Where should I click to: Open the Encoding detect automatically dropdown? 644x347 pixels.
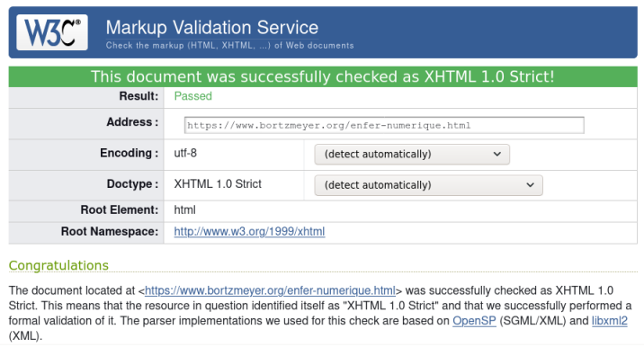click(412, 155)
